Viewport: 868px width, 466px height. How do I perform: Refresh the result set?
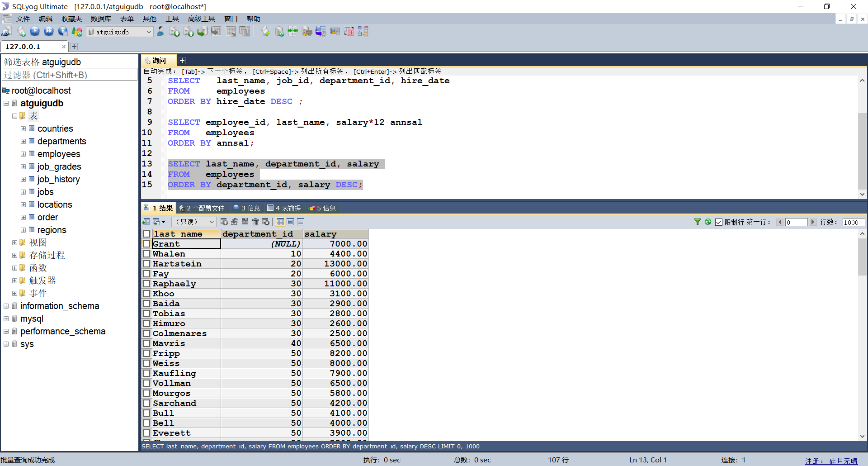708,222
